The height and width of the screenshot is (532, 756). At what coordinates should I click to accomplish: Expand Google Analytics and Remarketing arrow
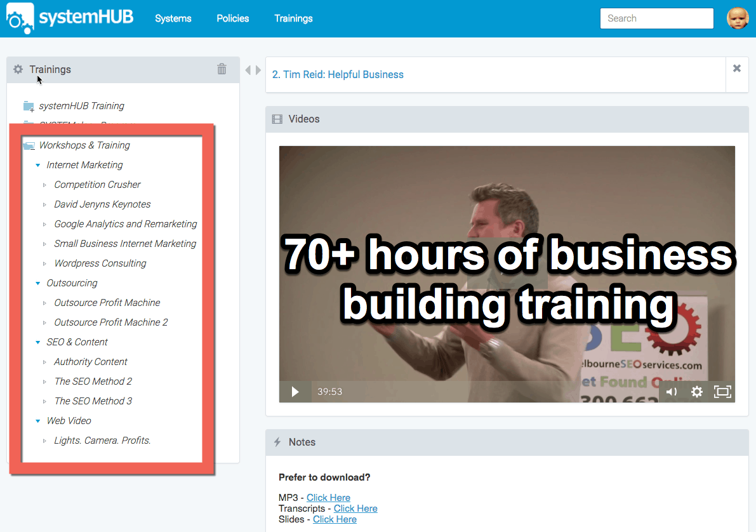[x=44, y=225]
